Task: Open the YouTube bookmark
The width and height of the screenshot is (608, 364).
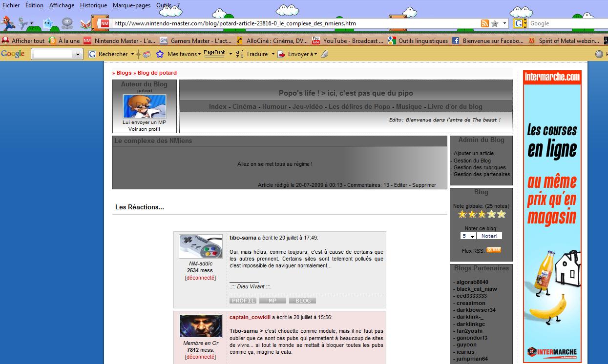Action: click(348, 41)
